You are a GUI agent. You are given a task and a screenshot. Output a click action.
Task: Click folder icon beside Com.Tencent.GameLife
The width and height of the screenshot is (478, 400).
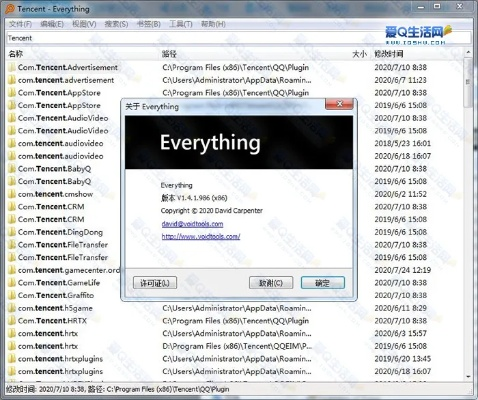pos(12,283)
